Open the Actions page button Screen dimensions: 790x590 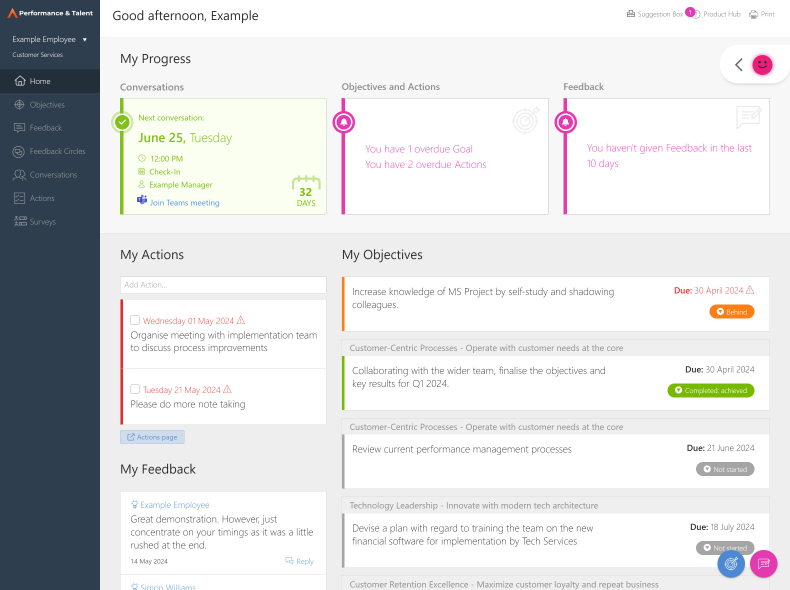[x=152, y=437]
